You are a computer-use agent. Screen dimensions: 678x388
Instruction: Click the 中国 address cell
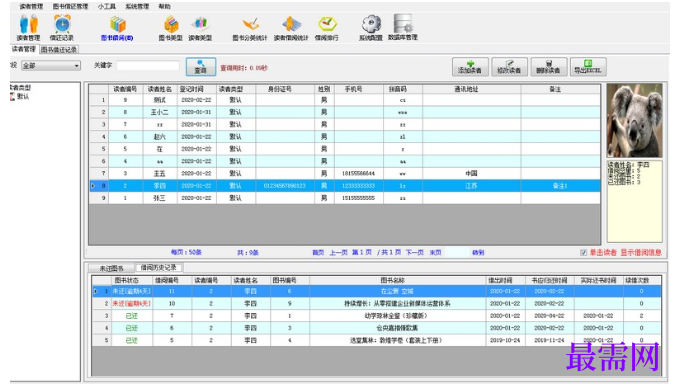click(472, 173)
